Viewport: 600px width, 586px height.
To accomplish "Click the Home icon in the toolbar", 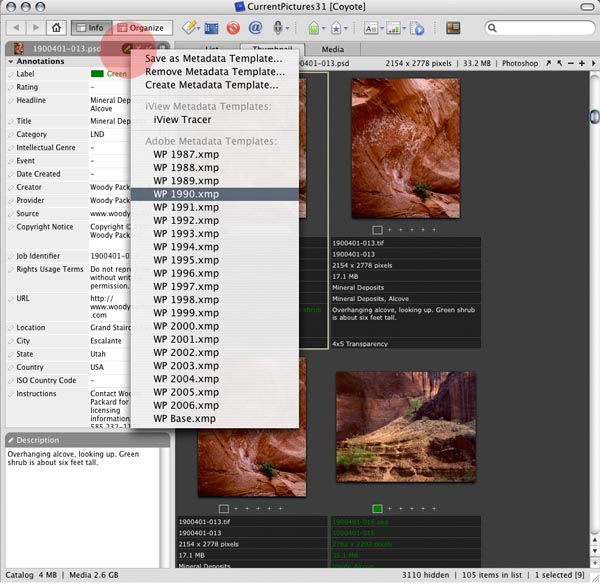I will [x=57, y=28].
